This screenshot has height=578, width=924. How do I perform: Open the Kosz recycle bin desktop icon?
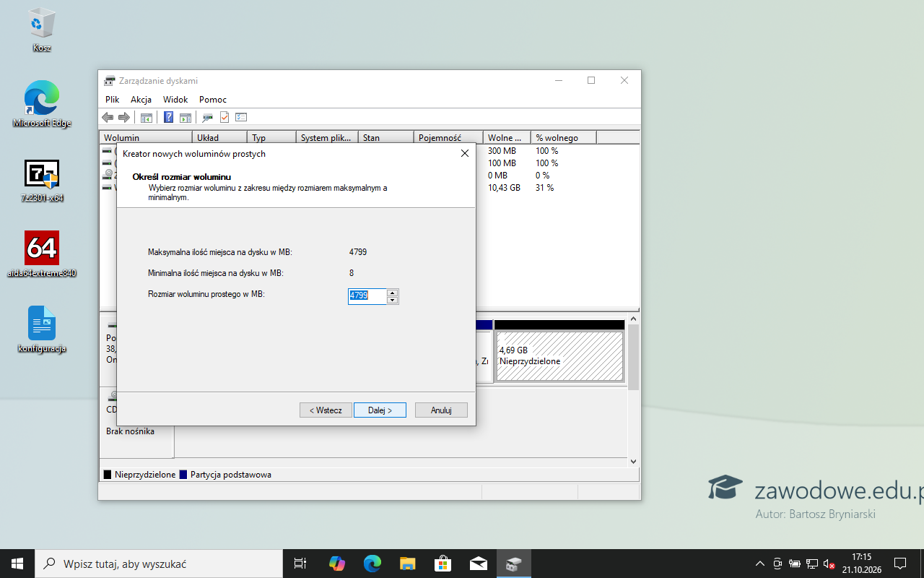(x=42, y=30)
